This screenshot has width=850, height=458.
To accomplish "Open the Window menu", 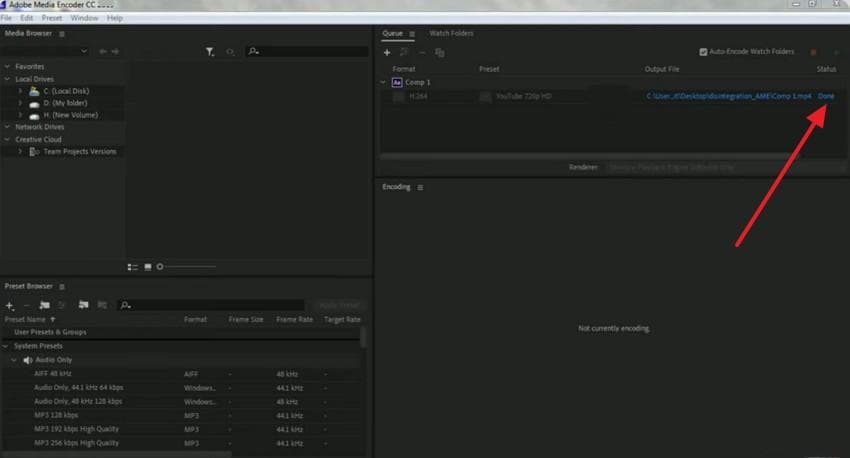I will (84, 18).
